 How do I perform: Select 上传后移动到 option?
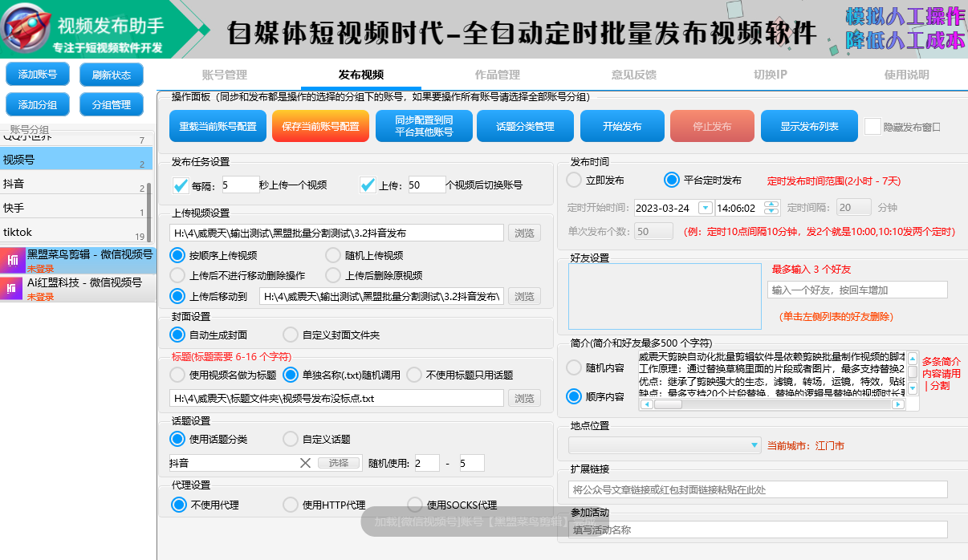(177, 296)
